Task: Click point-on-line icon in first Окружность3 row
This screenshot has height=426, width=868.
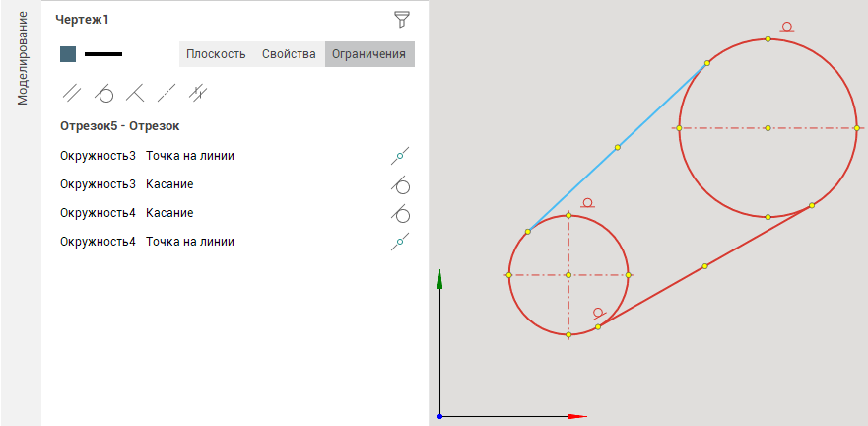Action: click(x=399, y=156)
